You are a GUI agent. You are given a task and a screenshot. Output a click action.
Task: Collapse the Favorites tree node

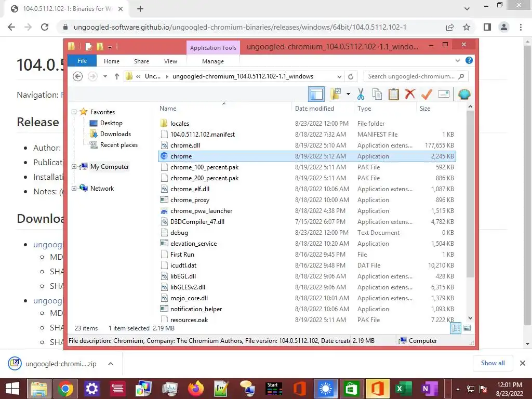click(74, 112)
